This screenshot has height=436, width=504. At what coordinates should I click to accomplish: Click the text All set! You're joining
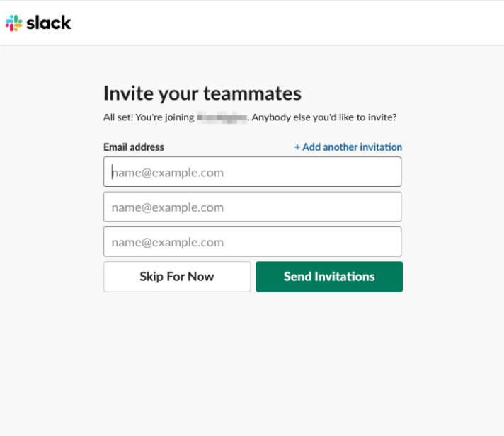click(149, 117)
